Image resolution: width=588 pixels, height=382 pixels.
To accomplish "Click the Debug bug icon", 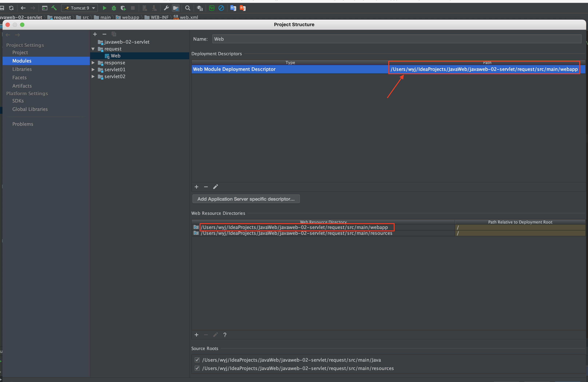I will (114, 8).
